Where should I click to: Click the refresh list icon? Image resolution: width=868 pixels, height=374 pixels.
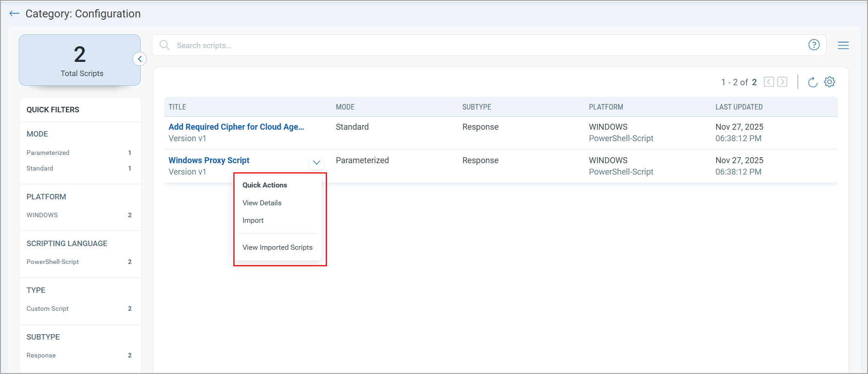tap(813, 82)
